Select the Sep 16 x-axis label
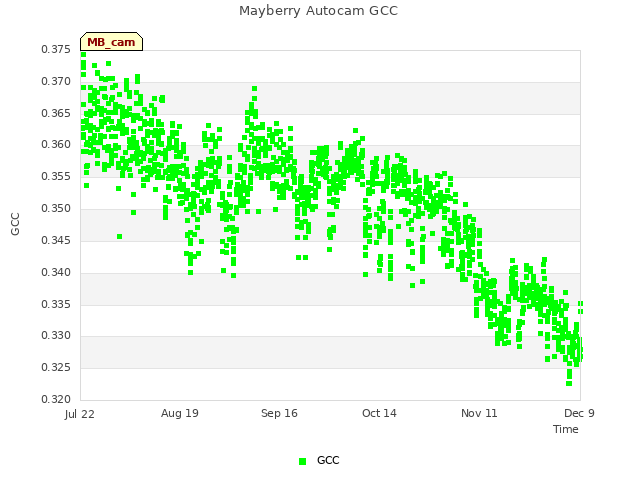 point(279,413)
